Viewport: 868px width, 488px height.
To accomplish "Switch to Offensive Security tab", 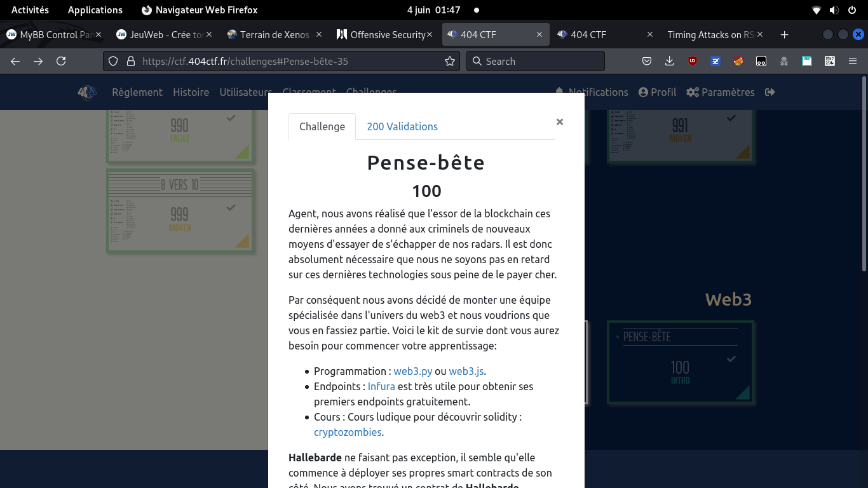I will point(384,34).
